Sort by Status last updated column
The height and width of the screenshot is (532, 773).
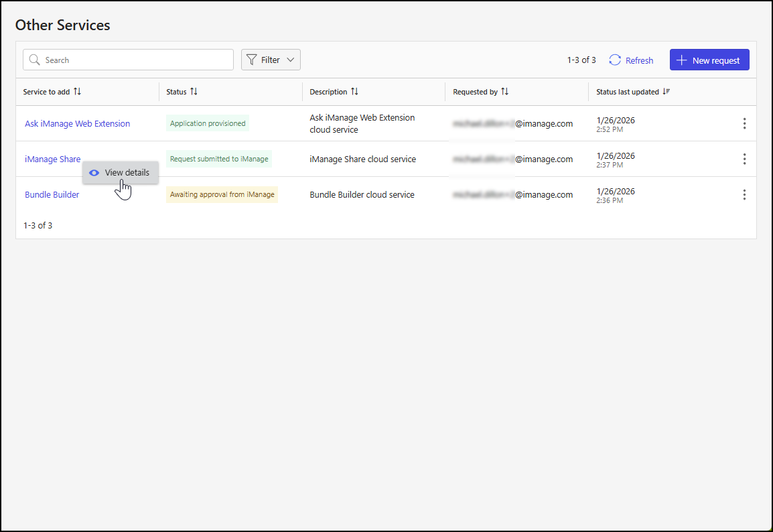pos(632,92)
